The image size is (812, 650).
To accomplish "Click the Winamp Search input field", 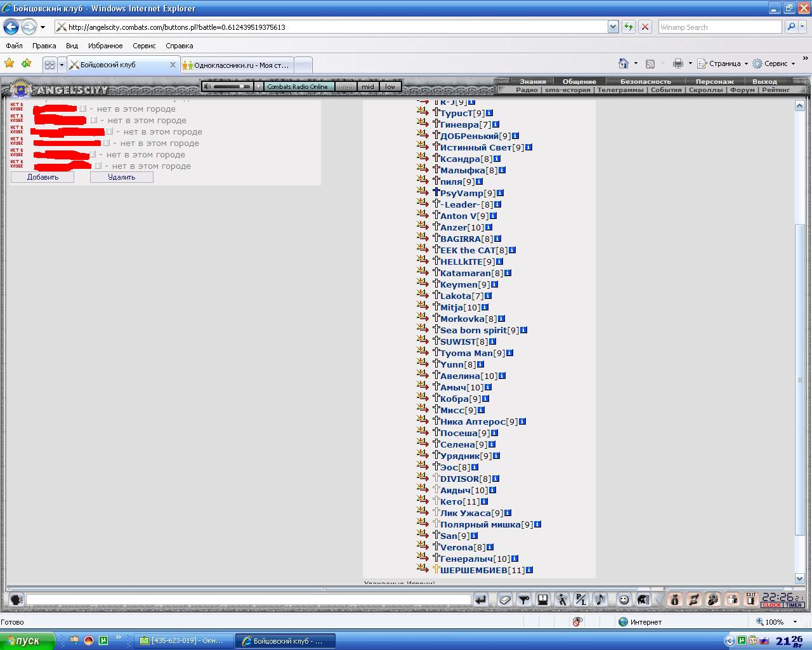I will (x=719, y=27).
